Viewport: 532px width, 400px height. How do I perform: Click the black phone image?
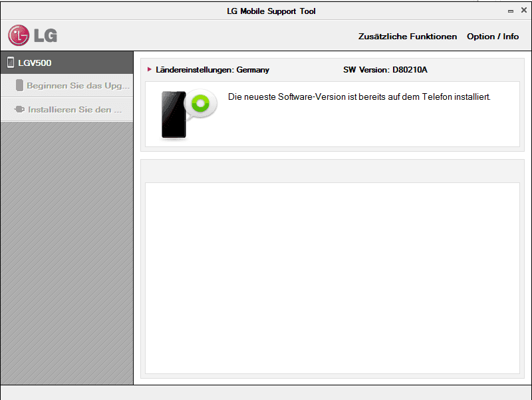coord(174,114)
